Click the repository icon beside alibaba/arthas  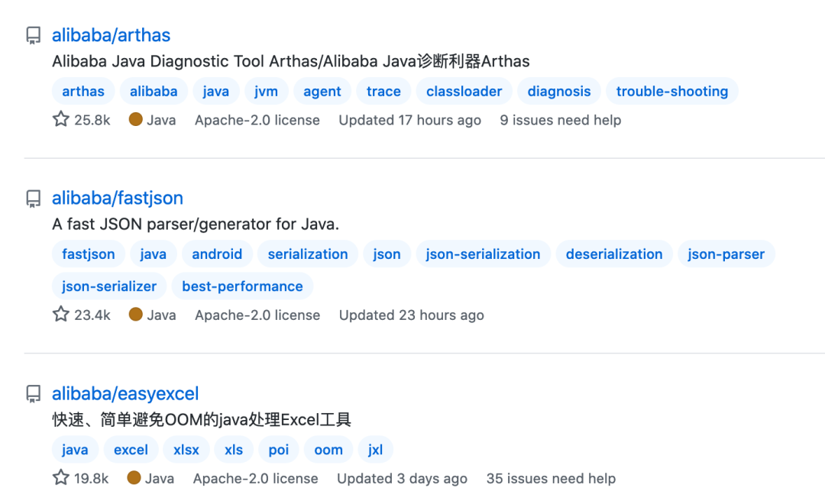click(x=34, y=36)
